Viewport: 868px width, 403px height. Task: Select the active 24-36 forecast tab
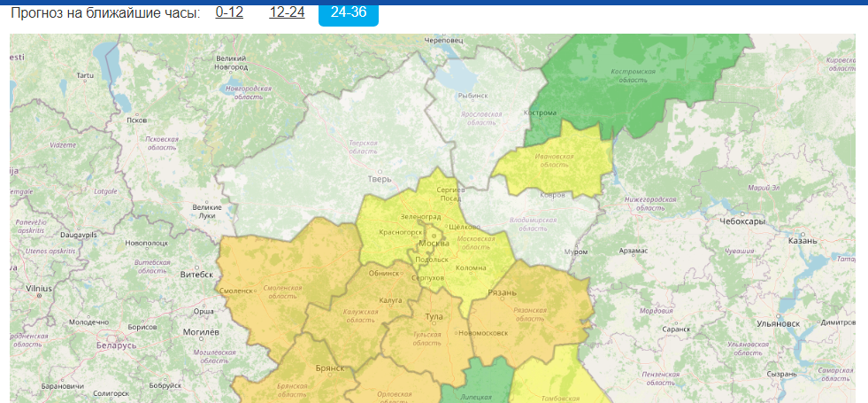pyautogui.click(x=349, y=12)
